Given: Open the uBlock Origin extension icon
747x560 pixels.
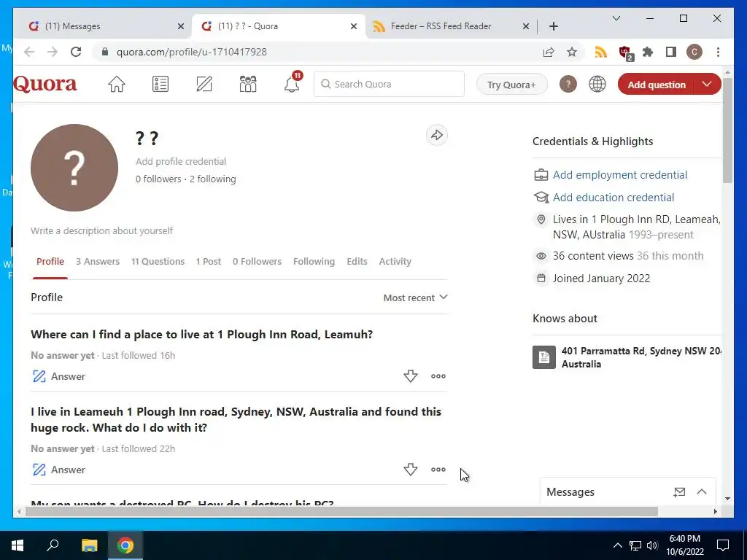Looking at the screenshot, I should (x=625, y=52).
